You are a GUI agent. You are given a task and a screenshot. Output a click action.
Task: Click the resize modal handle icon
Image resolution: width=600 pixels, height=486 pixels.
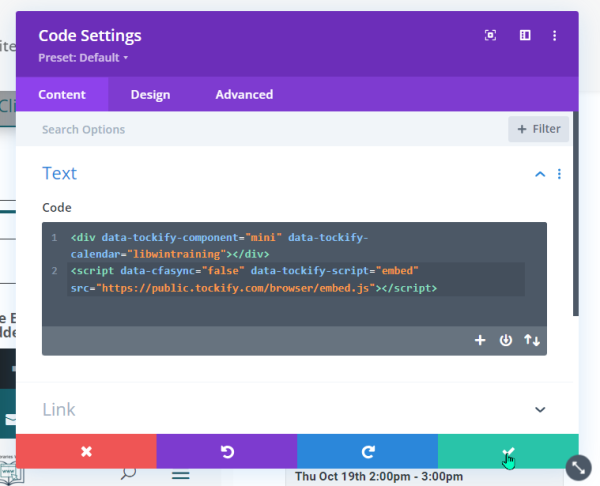click(x=579, y=468)
